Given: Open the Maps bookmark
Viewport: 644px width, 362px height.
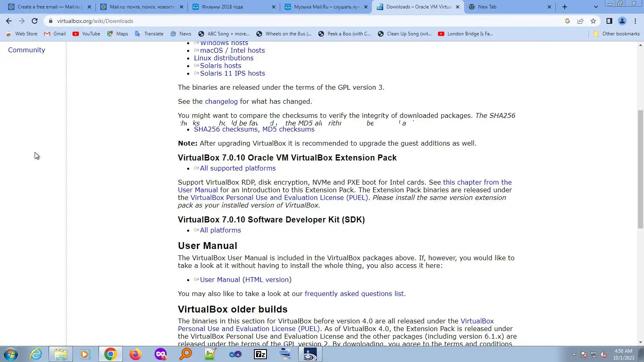Looking at the screenshot, I should 118,34.
